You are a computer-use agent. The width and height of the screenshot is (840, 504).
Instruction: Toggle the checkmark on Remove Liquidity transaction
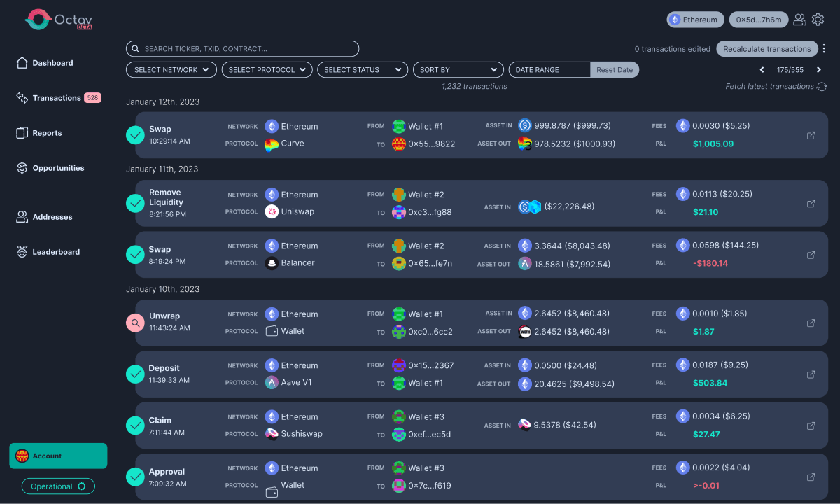click(x=135, y=203)
